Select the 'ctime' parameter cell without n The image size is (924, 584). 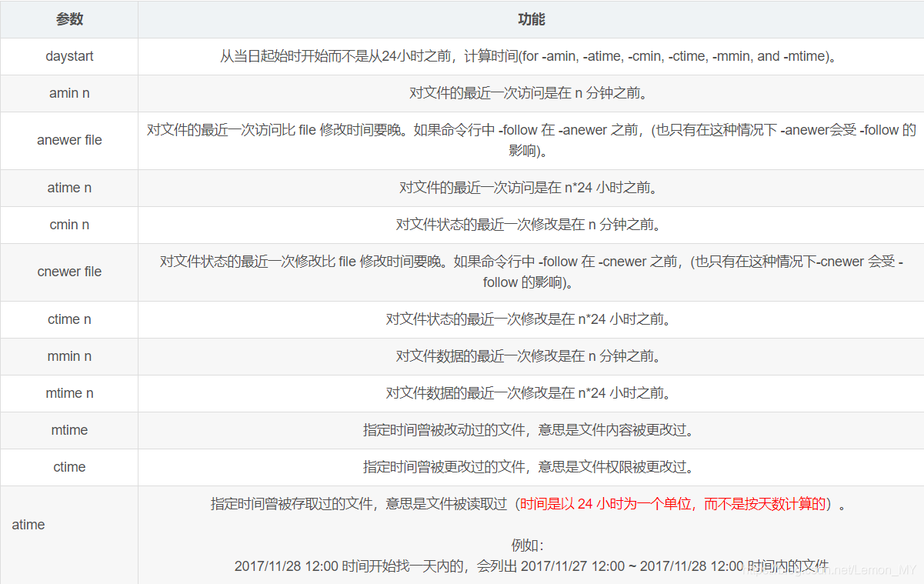(69, 467)
